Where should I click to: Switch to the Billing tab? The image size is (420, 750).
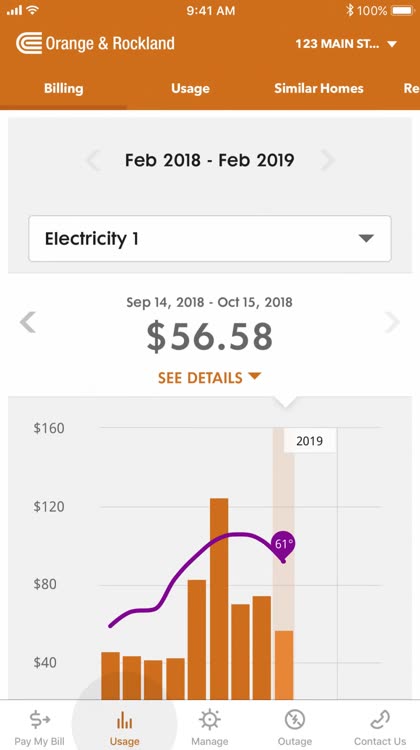63,88
